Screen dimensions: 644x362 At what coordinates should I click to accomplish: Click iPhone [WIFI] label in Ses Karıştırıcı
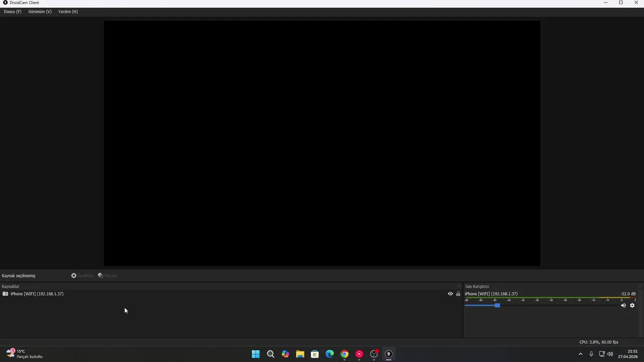pyautogui.click(x=491, y=294)
